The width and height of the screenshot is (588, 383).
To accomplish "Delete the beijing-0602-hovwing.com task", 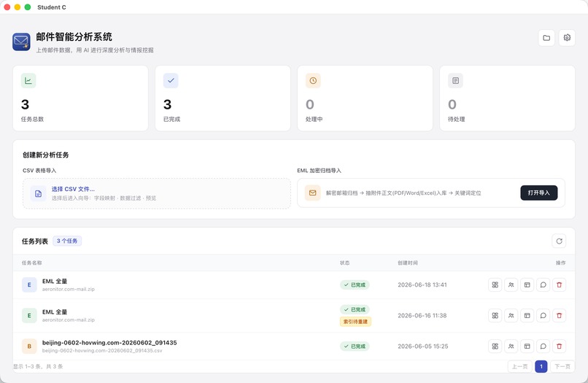I will (559, 347).
